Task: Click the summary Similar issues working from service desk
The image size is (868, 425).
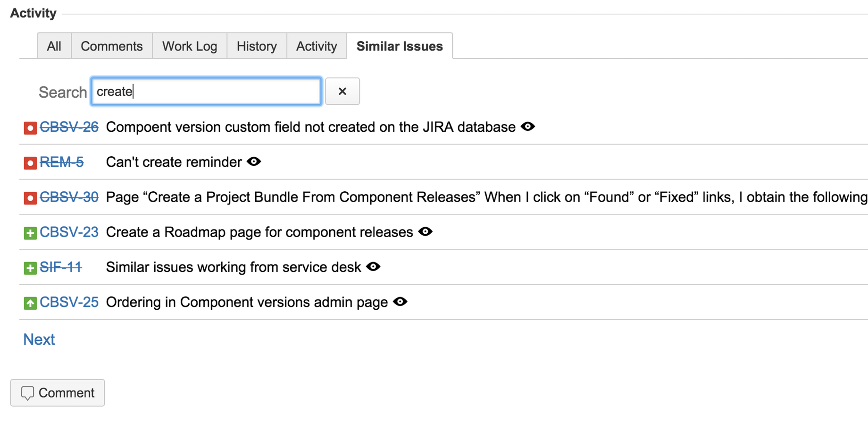Action: 234,267
